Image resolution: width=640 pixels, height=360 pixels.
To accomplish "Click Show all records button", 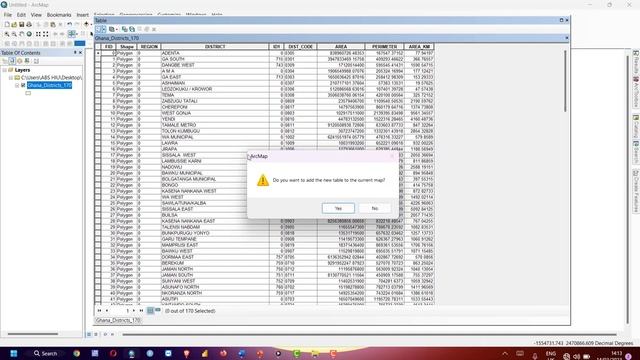I will [x=150, y=311].
